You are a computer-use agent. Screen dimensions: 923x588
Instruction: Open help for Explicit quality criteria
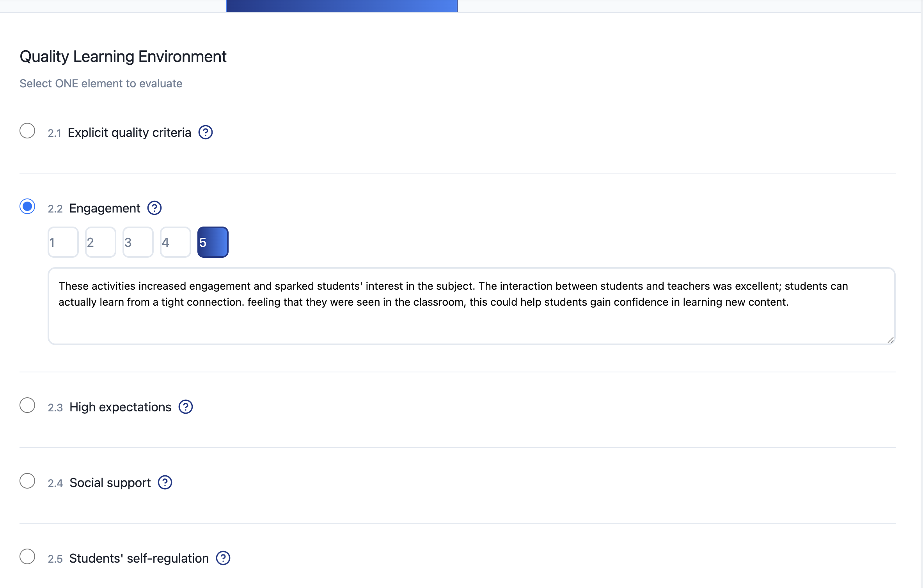tap(206, 133)
